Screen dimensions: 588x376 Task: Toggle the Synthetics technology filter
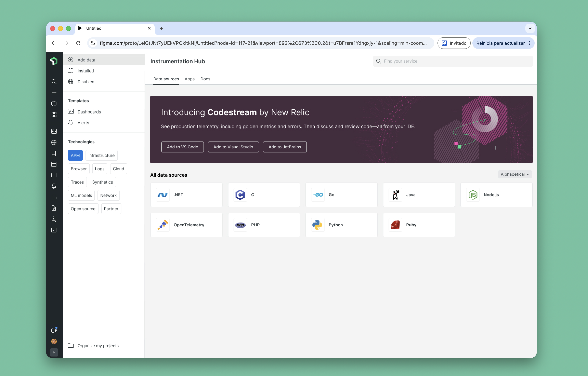103,182
